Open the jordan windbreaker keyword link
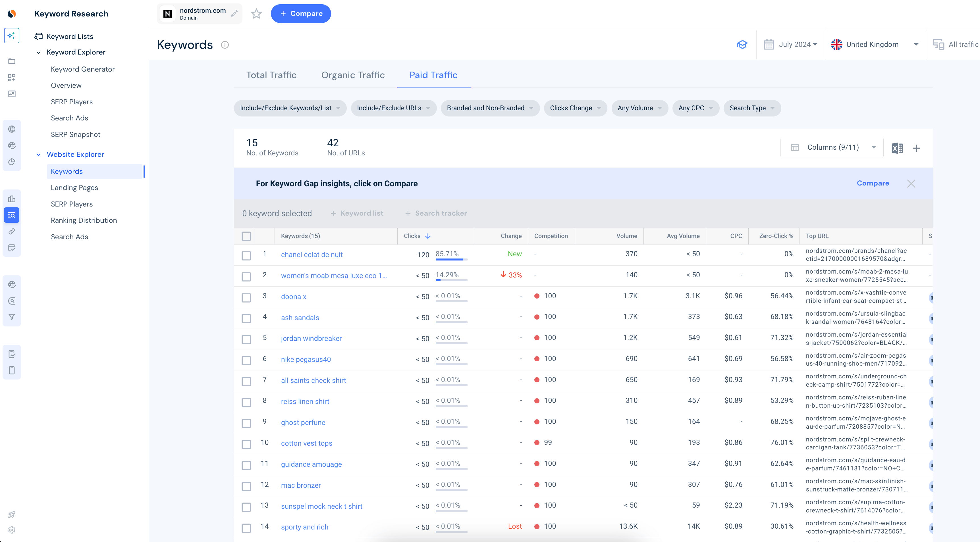 311,338
